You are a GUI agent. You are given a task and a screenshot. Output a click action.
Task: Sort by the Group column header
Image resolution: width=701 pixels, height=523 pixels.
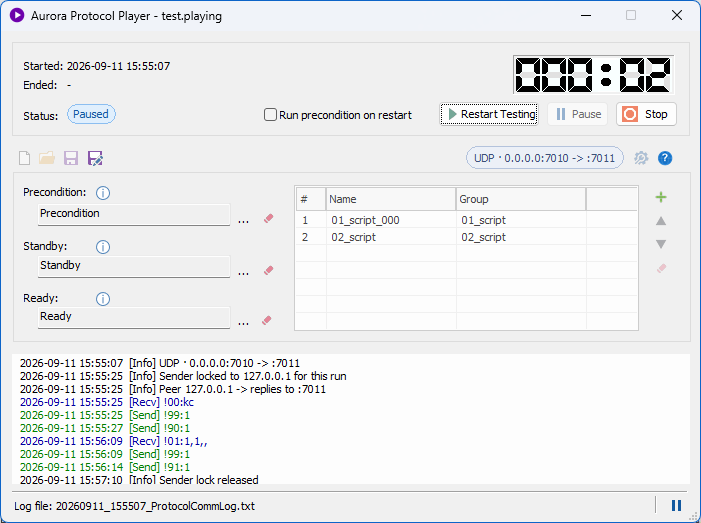click(x=521, y=199)
